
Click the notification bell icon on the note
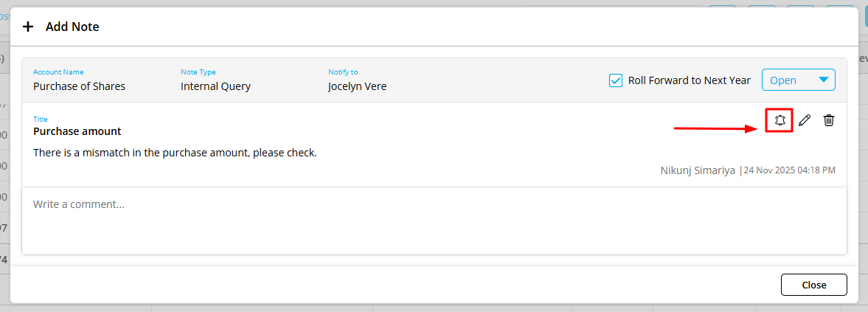(x=780, y=120)
